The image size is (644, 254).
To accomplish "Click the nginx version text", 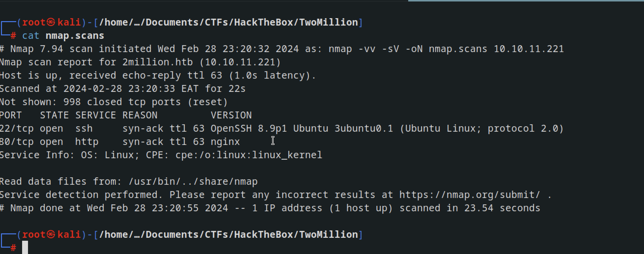I will tap(225, 142).
